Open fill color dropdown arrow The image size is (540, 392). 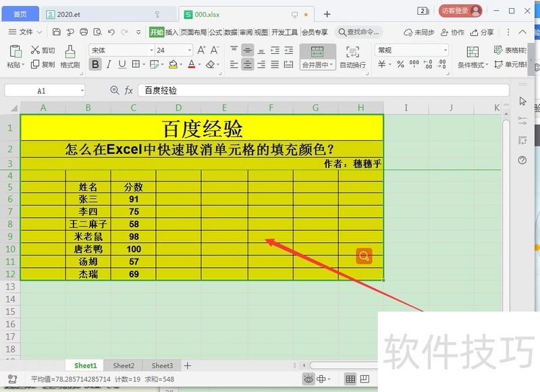pos(181,64)
